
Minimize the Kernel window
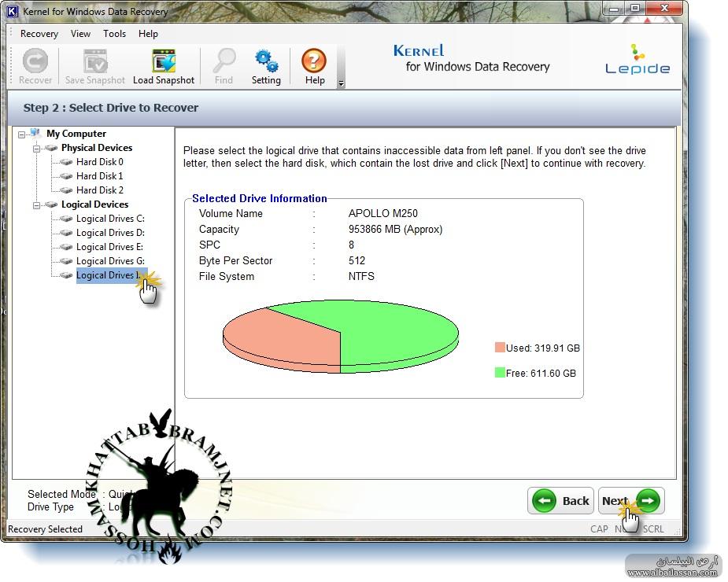(x=613, y=9)
